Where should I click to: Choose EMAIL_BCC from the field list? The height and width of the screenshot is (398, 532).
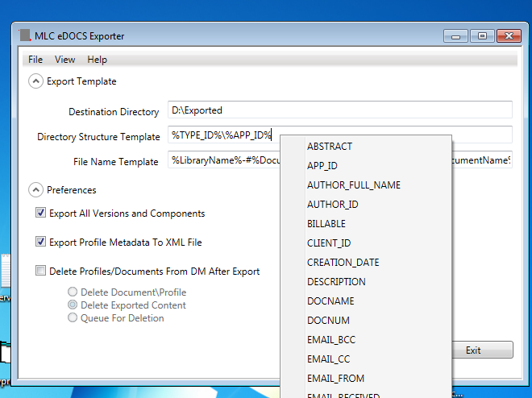click(x=366, y=340)
